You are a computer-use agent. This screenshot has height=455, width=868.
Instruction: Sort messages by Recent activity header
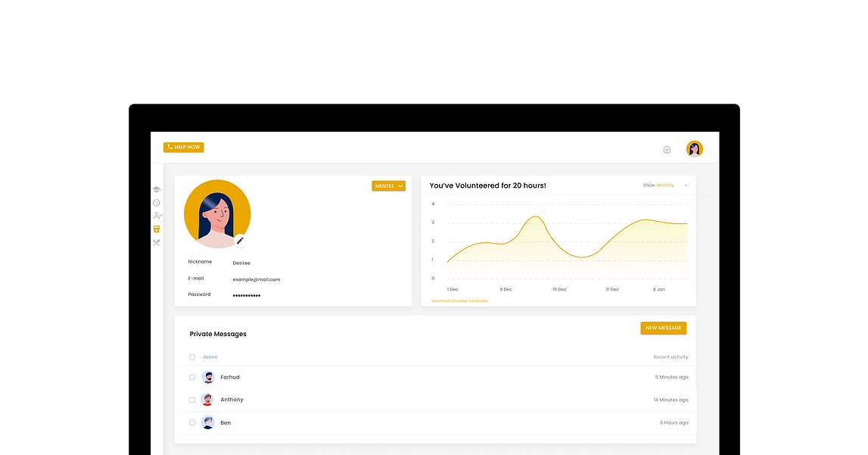[x=670, y=357]
